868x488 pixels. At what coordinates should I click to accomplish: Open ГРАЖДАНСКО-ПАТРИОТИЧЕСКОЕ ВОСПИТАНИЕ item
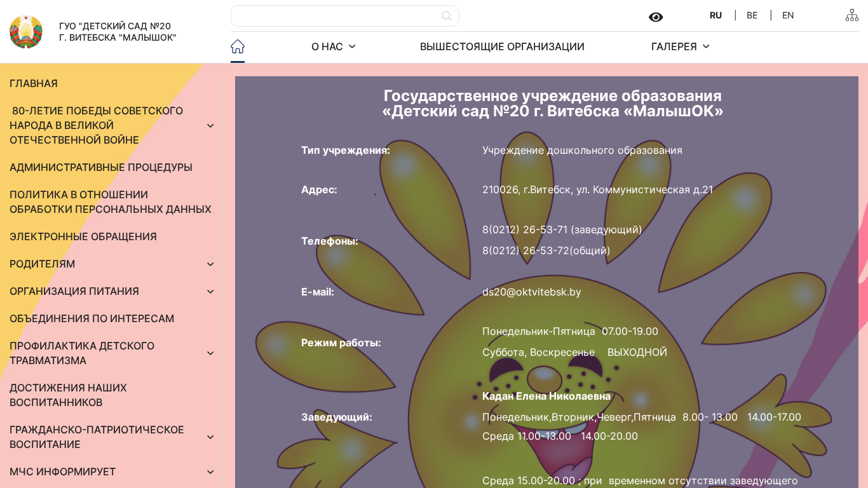(97, 437)
